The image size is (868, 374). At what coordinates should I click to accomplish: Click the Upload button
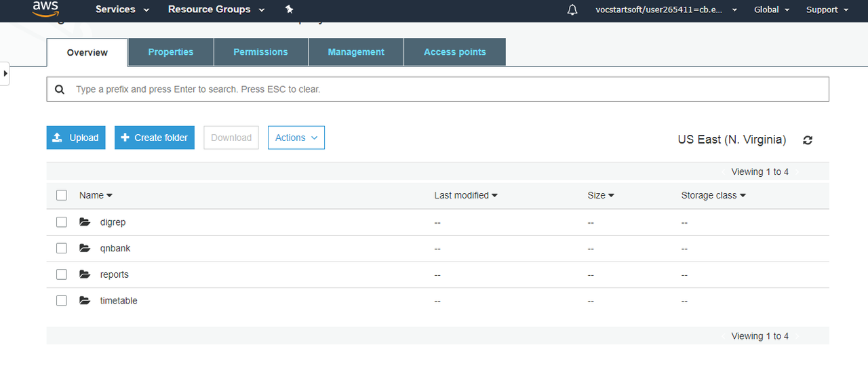[x=76, y=138]
